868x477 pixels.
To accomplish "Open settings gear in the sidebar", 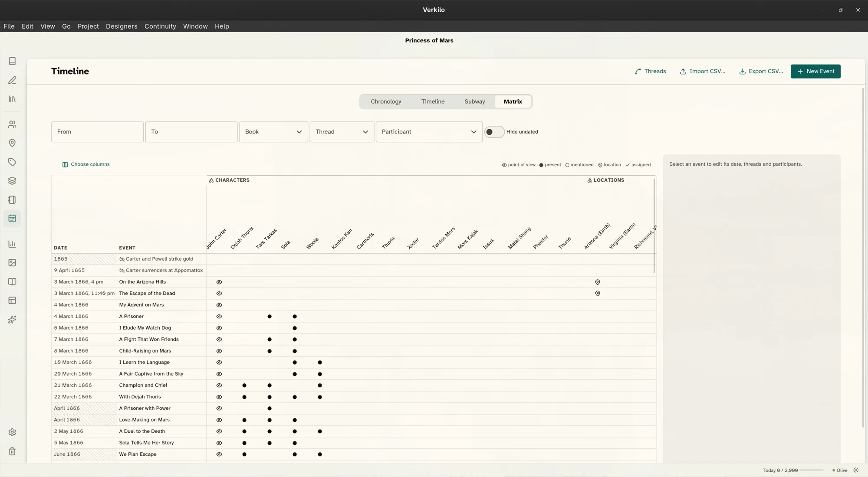I will 12,432.
